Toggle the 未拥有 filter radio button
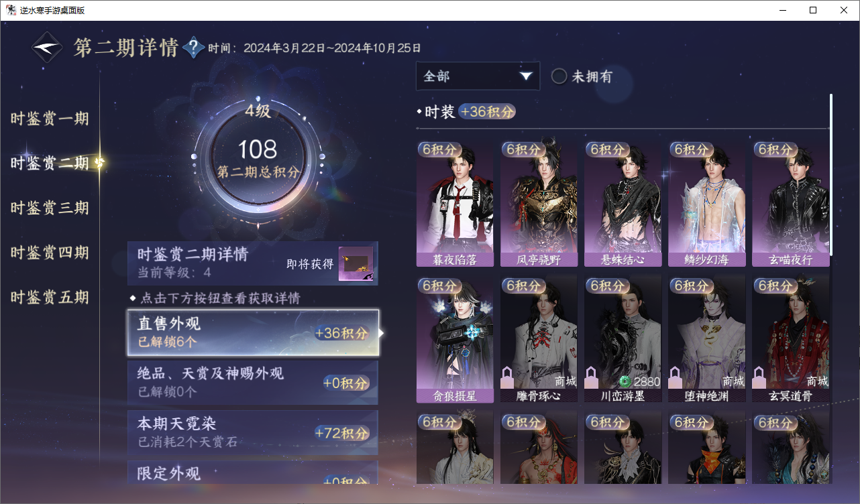The image size is (860, 504). coord(559,76)
